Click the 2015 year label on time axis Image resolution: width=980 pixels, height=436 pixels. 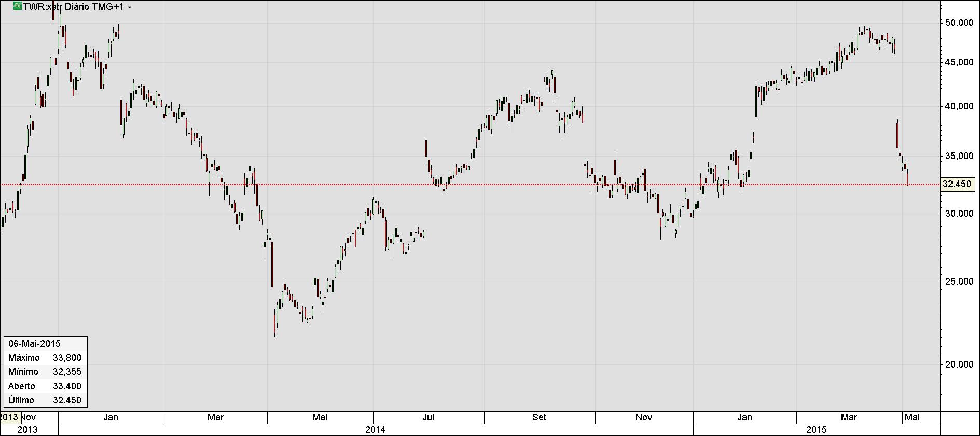(x=817, y=430)
